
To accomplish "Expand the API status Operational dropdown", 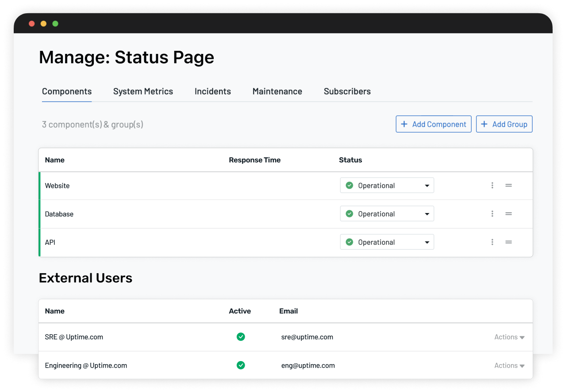I will click(x=387, y=242).
